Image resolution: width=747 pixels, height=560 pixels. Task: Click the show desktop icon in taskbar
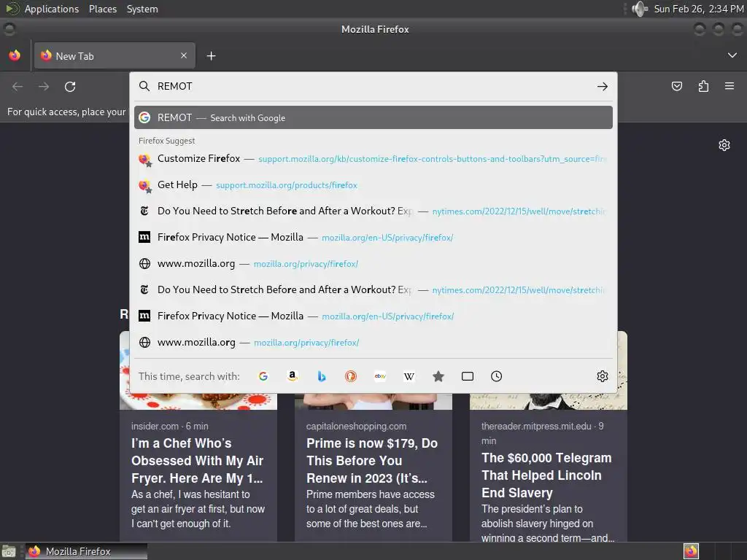coord(9,551)
